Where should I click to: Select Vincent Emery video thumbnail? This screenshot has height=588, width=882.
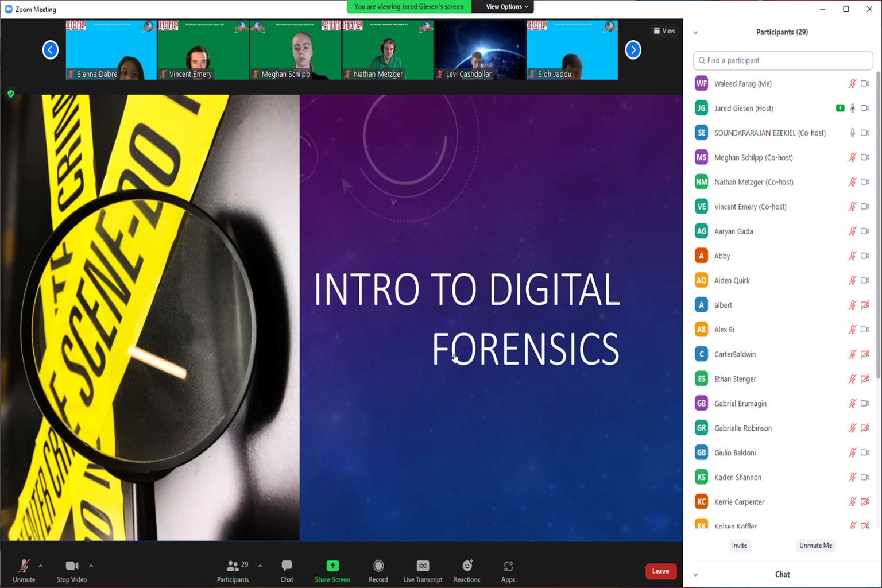(203, 50)
